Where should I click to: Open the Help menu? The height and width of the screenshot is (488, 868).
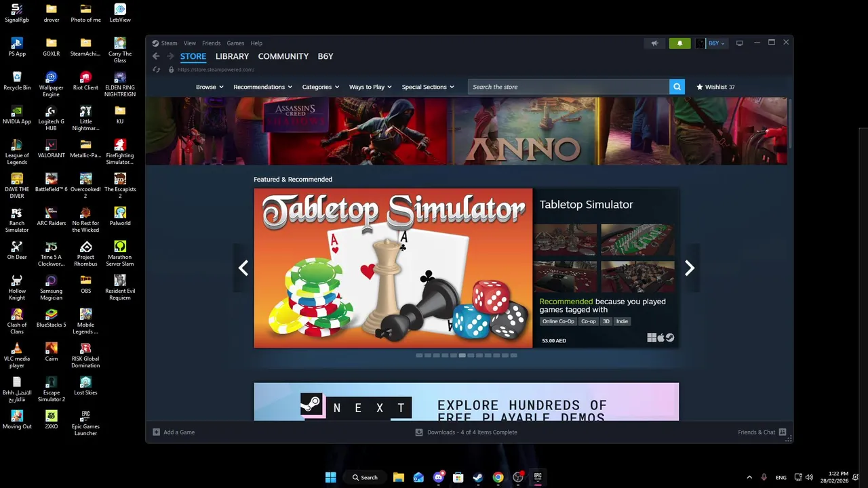click(x=256, y=43)
